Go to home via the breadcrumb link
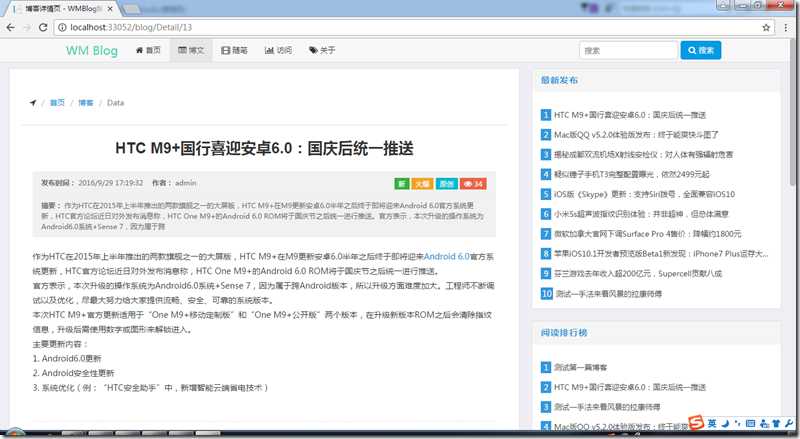Screen dimensions: 800x439 tap(57, 103)
